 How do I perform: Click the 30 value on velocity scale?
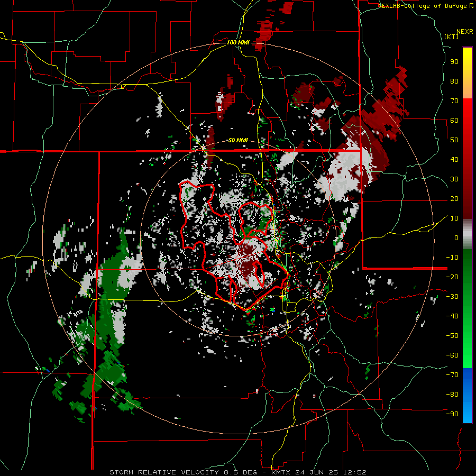click(x=454, y=179)
